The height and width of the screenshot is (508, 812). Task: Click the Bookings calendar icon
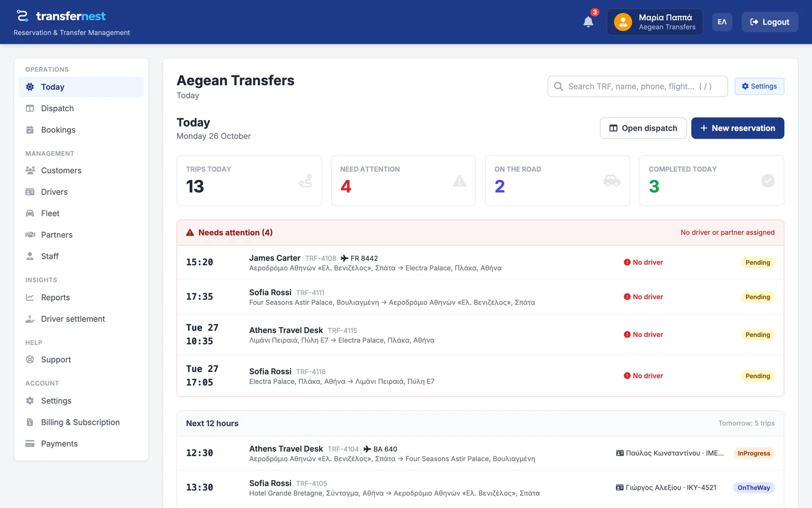pos(30,130)
